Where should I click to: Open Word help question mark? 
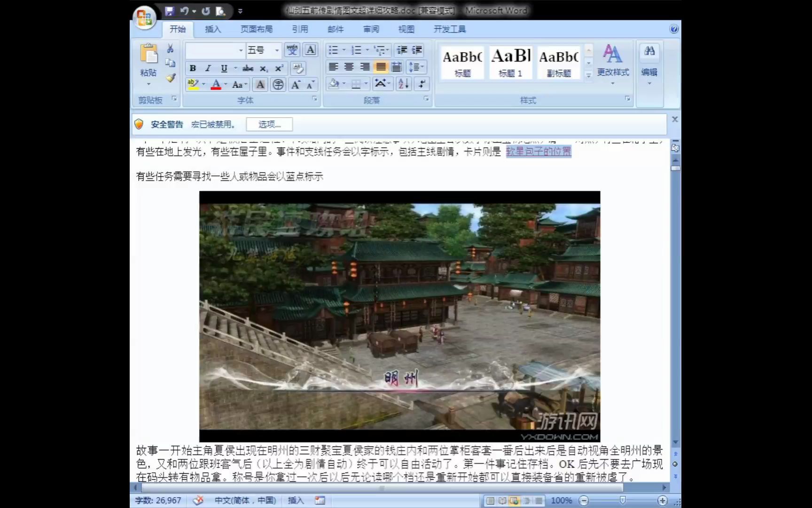[x=674, y=29]
